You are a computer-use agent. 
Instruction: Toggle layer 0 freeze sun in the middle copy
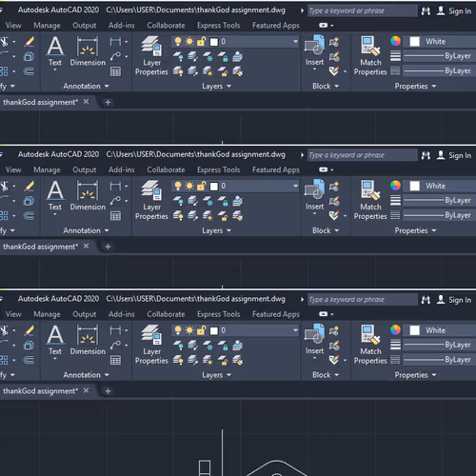189,186
